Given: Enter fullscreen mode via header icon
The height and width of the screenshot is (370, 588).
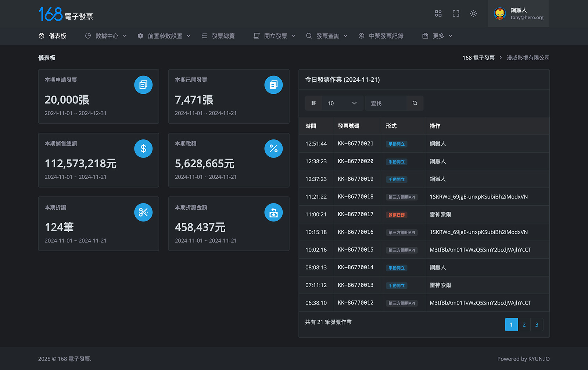Looking at the screenshot, I should pyautogui.click(x=456, y=14).
